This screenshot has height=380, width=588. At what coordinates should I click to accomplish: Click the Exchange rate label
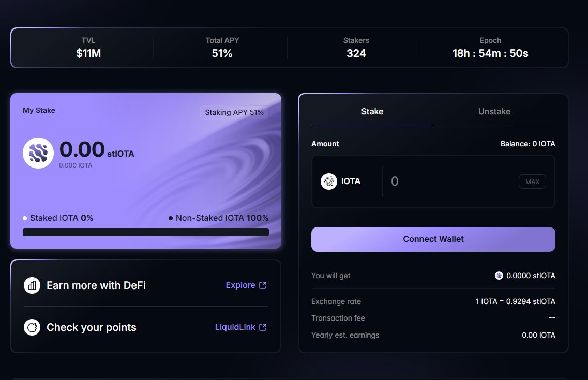coord(336,301)
